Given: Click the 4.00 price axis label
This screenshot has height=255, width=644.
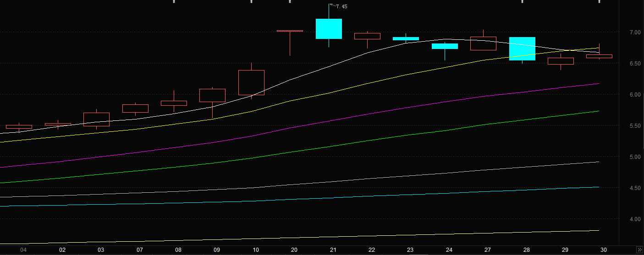Looking at the screenshot, I should click(635, 219).
